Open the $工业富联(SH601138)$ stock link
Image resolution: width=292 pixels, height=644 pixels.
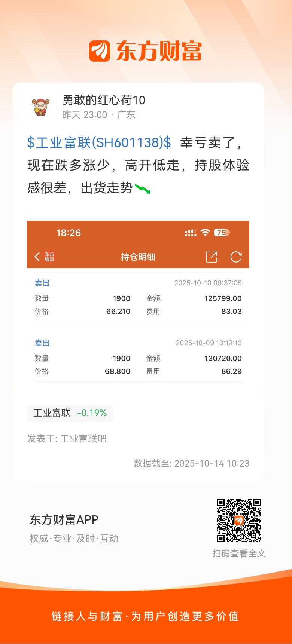[x=99, y=143]
